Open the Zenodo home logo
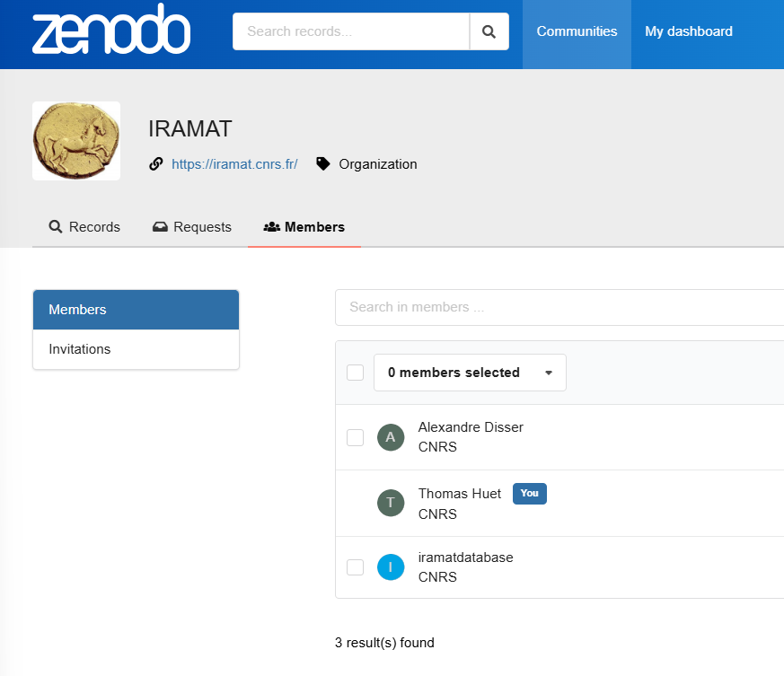The height and width of the screenshot is (676, 784). click(111, 30)
